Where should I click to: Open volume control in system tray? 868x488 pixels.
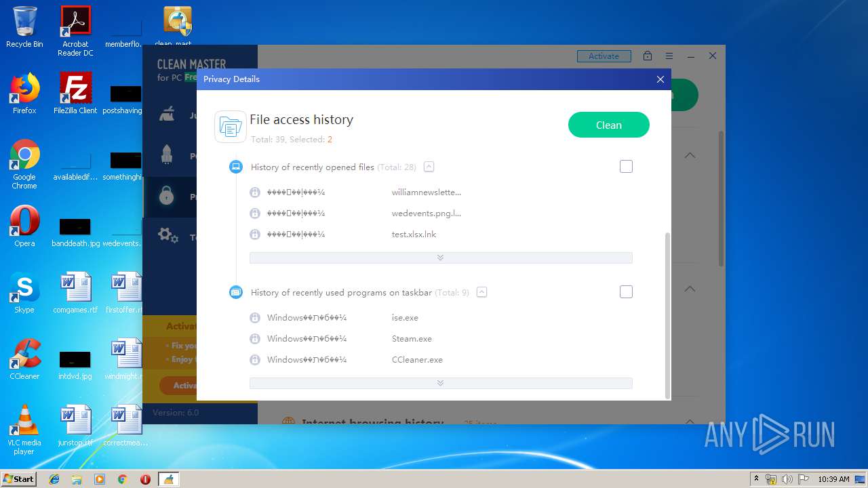[x=787, y=479]
